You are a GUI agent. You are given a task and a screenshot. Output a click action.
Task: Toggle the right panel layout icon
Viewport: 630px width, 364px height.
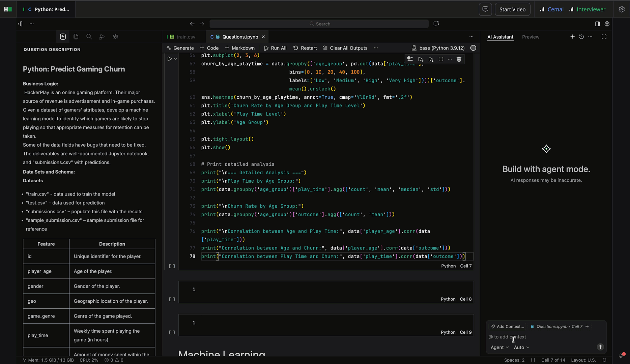(x=597, y=24)
